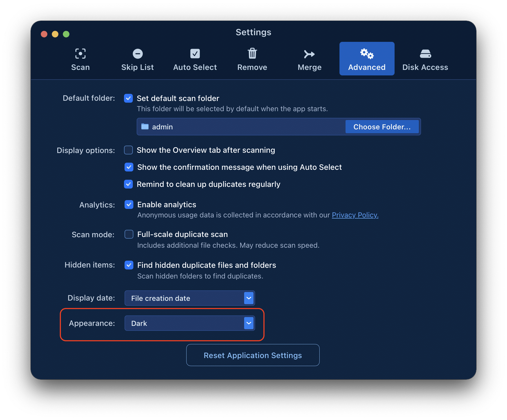Image resolution: width=507 pixels, height=420 pixels.
Task: Enable Full-scale duplicate scan
Action: [129, 234]
